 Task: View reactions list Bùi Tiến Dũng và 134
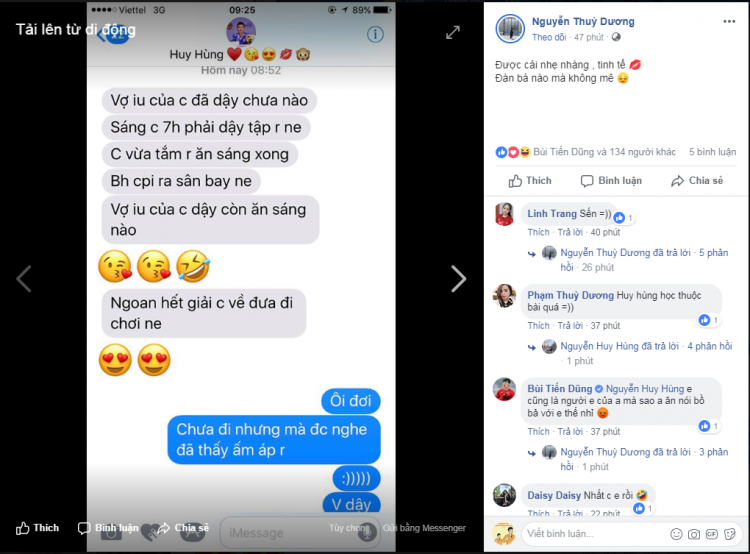pos(604,152)
